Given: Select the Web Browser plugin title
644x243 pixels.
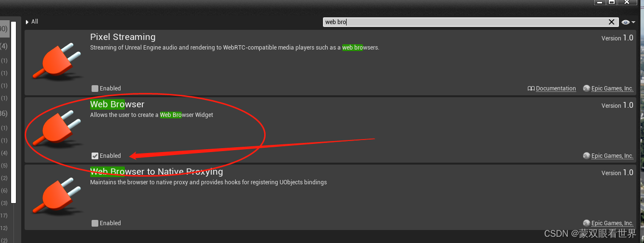Looking at the screenshot, I should point(117,104).
